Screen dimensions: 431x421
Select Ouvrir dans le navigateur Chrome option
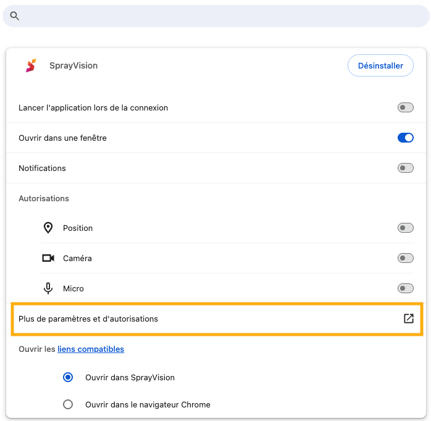(68, 404)
